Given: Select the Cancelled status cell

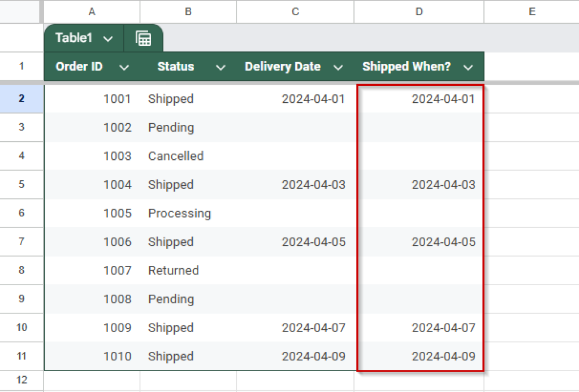Looking at the screenshot, I should tap(175, 156).
